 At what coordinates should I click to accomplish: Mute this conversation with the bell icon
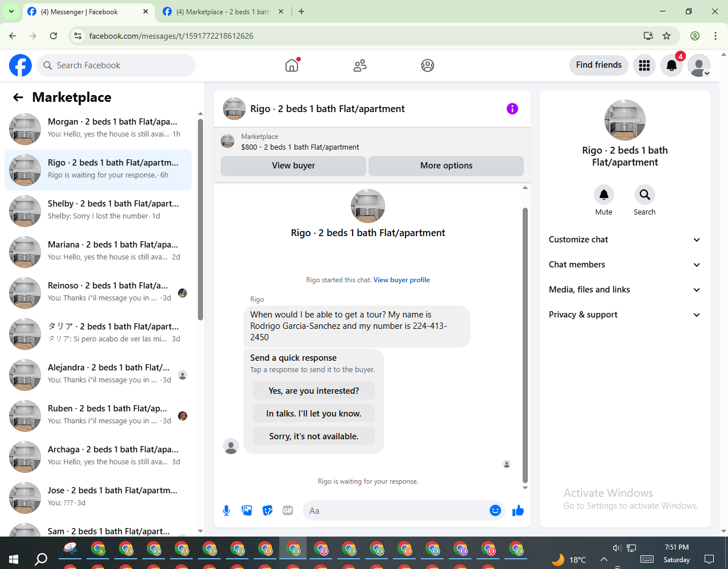(604, 195)
